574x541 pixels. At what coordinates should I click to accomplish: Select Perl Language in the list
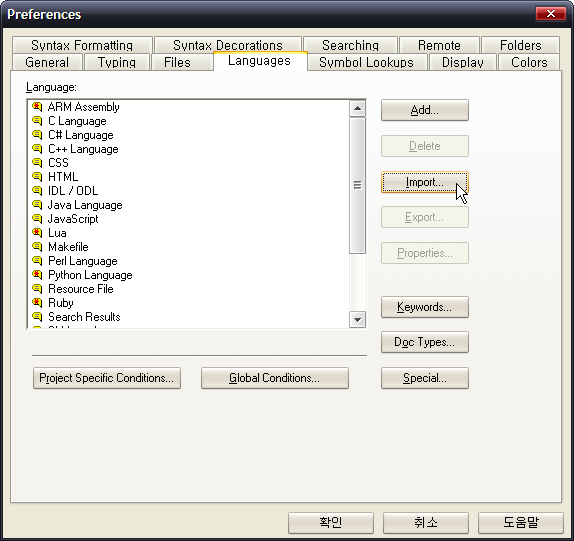83,261
